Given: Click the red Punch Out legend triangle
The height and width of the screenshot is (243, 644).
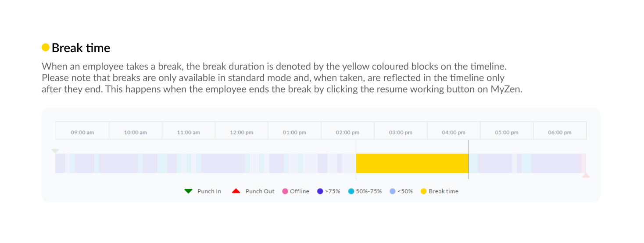Looking at the screenshot, I should tap(236, 191).
